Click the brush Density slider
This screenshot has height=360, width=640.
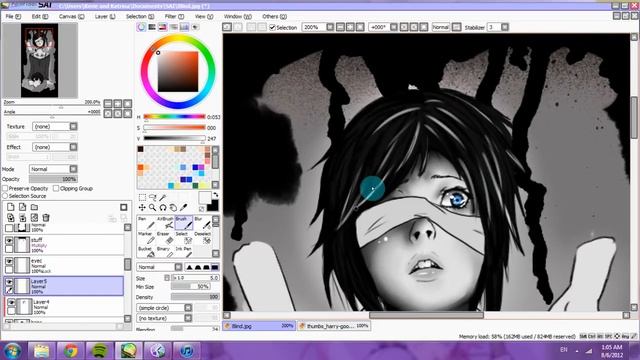(x=195, y=297)
